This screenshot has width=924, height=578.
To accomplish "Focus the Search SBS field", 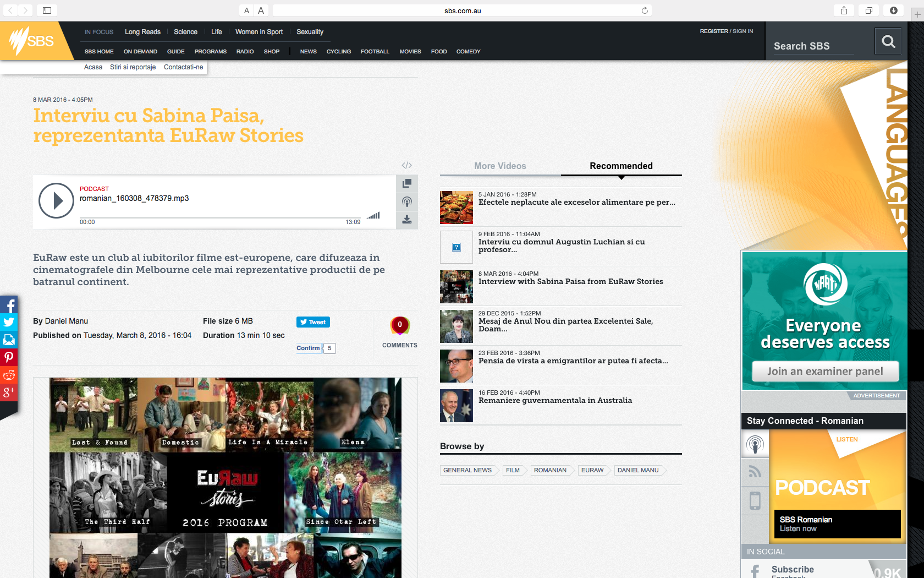I will [x=814, y=46].
